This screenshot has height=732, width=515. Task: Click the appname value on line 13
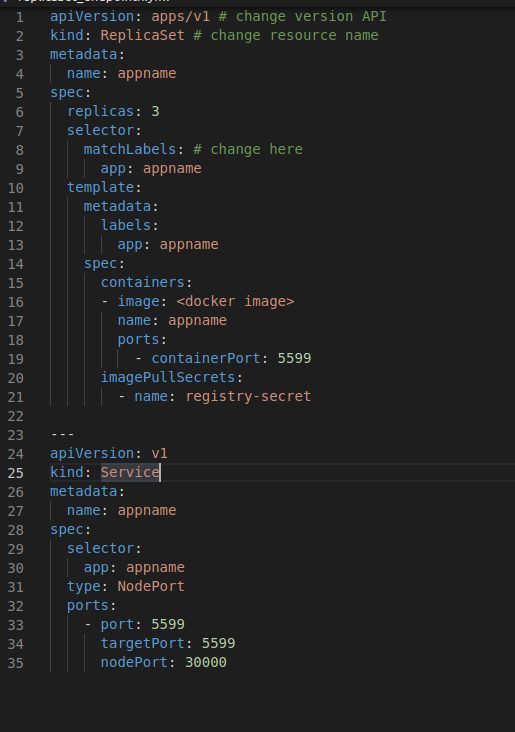[x=189, y=245]
